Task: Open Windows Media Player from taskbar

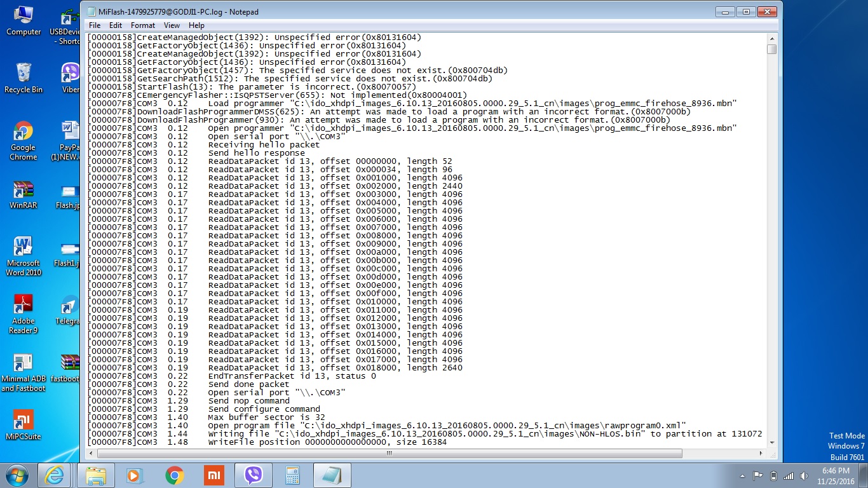Action: tap(133, 475)
